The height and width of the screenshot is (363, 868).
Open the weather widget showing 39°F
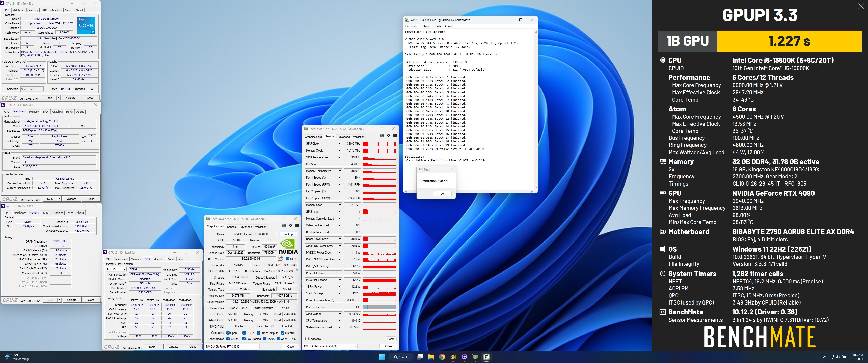pos(16,357)
